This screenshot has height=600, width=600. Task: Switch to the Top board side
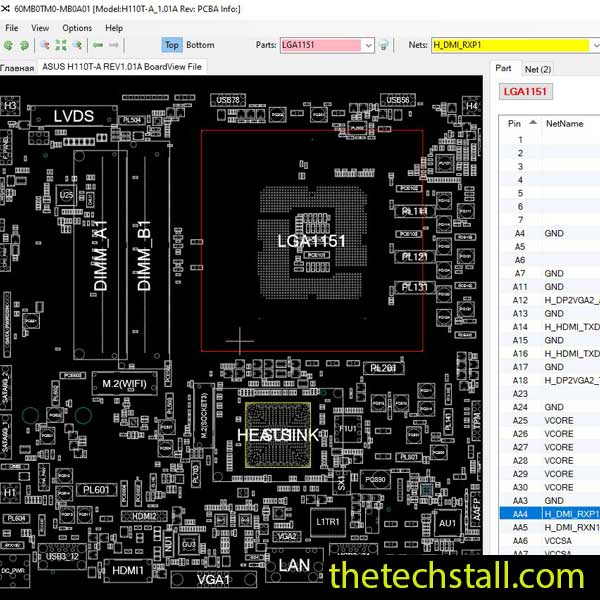(171, 45)
